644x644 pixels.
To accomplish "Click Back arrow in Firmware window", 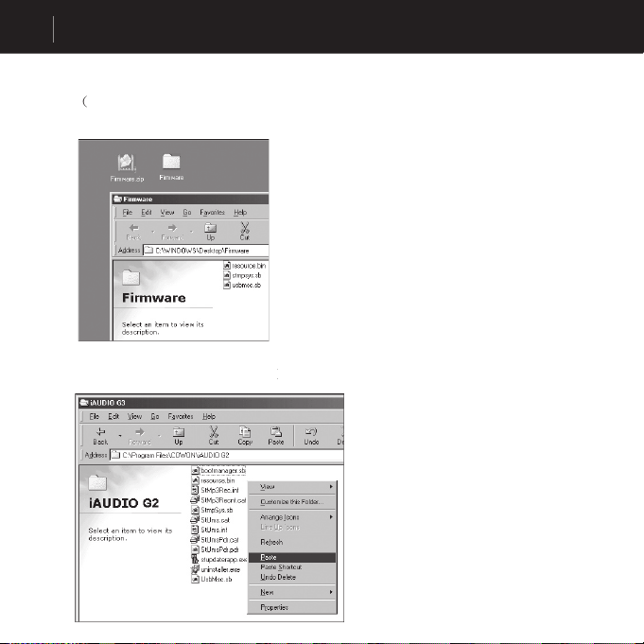I will (x=133, y=232).
